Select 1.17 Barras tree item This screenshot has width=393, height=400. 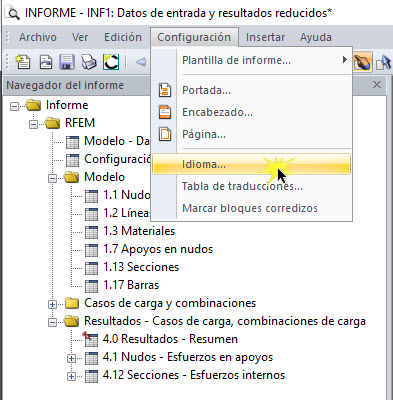tap(131, 285)
